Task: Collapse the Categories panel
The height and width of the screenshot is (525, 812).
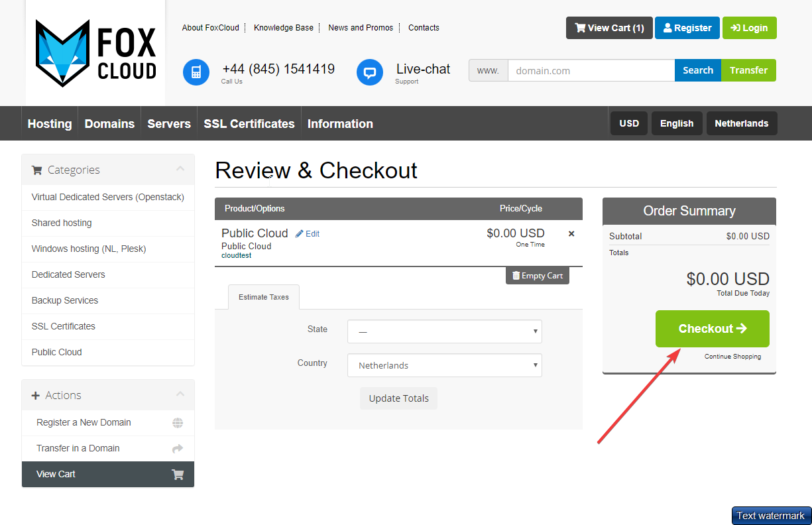Action: 180,170
